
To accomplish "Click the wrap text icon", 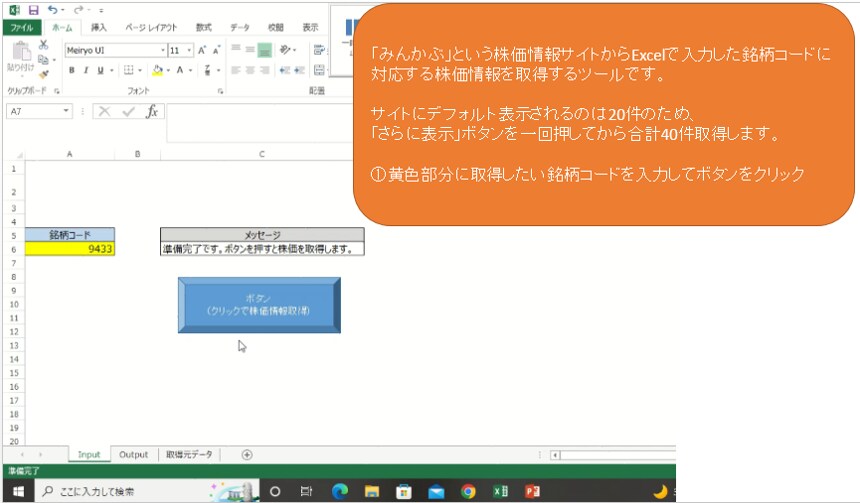I will (319, 50).
